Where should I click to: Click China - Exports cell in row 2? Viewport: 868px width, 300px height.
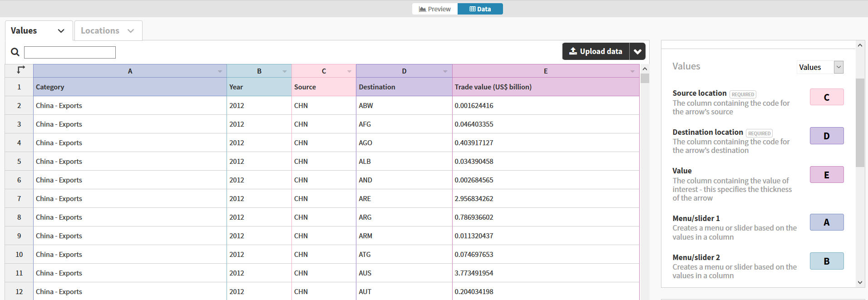tap(130, 105)
